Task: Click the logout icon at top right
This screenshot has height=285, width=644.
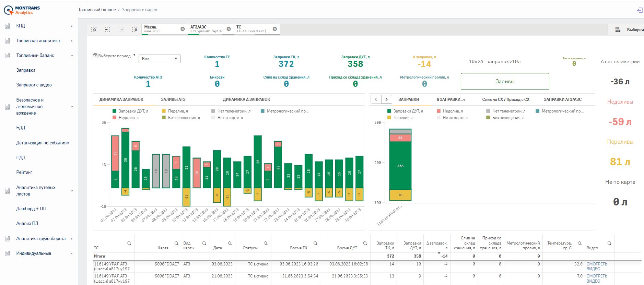Action: click(x=640, y=10)
